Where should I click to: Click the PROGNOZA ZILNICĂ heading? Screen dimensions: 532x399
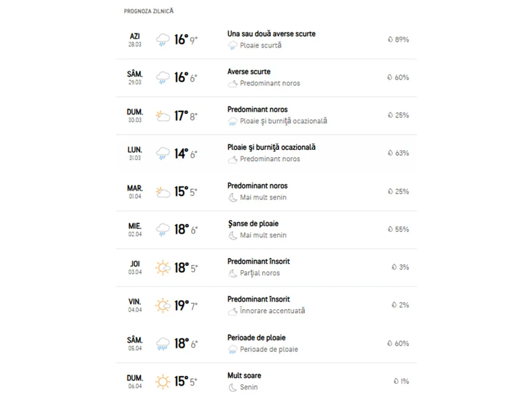click(149, 11)
